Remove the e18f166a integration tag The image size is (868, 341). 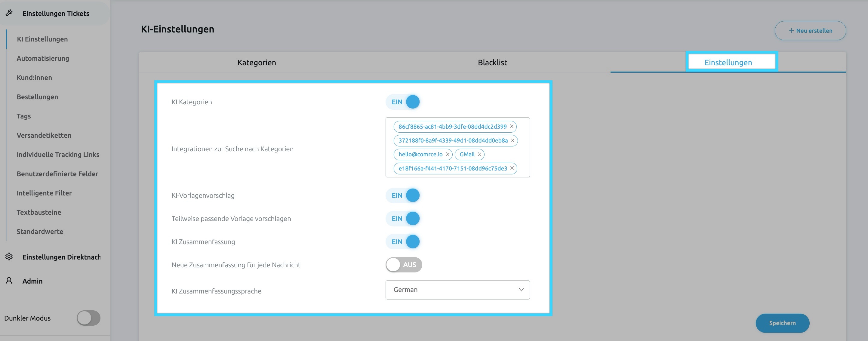pos(512,168)
